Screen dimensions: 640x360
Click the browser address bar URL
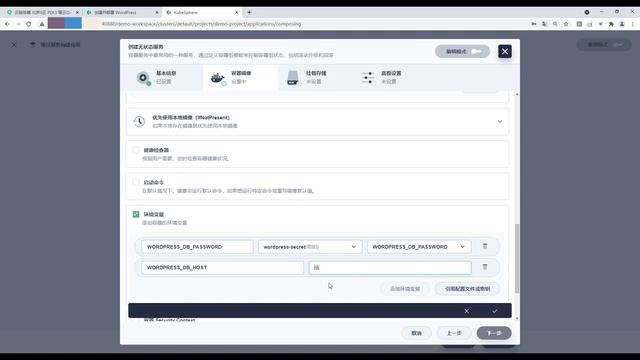coord(201,24)
